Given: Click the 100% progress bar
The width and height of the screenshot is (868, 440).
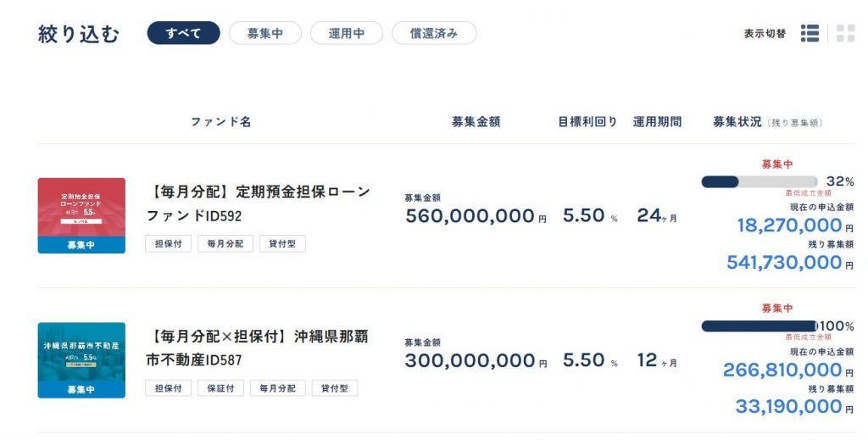Looking at the screenshot, I should click(x=759, y=326).
